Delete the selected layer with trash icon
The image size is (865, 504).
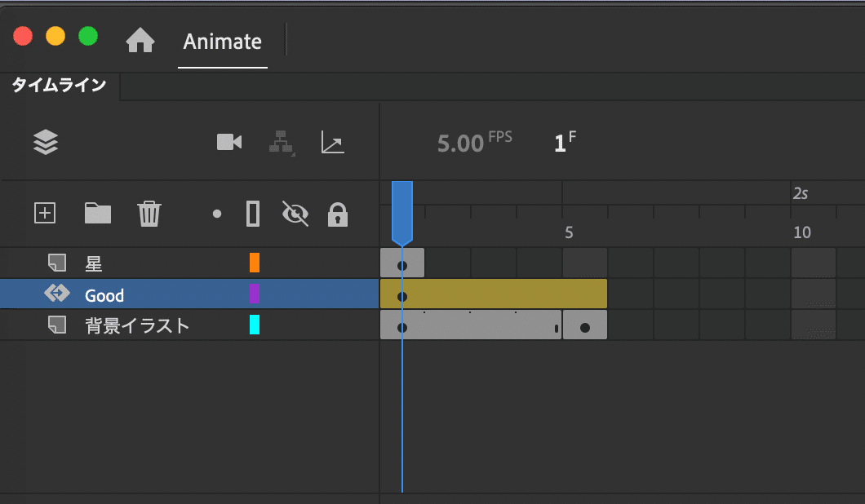point(149,214)
